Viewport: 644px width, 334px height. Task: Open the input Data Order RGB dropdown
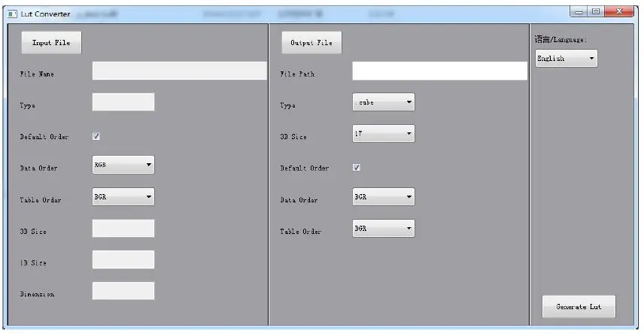123,165
